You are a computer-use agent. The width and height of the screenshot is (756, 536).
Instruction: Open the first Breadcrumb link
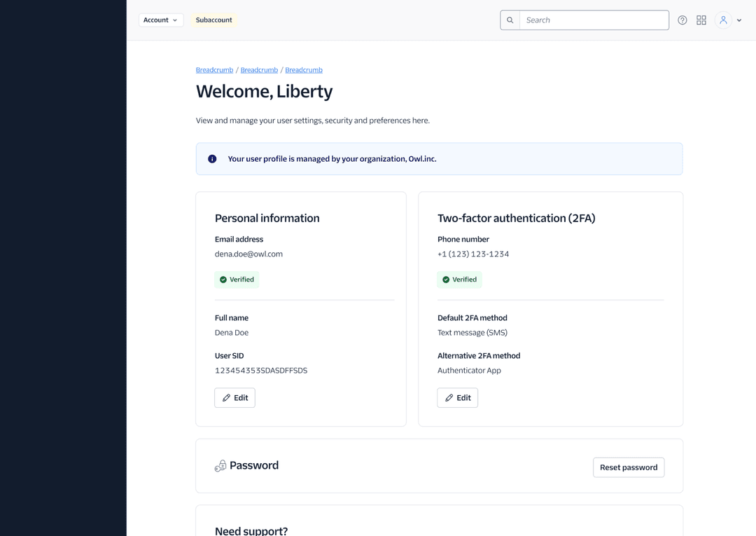point(214,70)
